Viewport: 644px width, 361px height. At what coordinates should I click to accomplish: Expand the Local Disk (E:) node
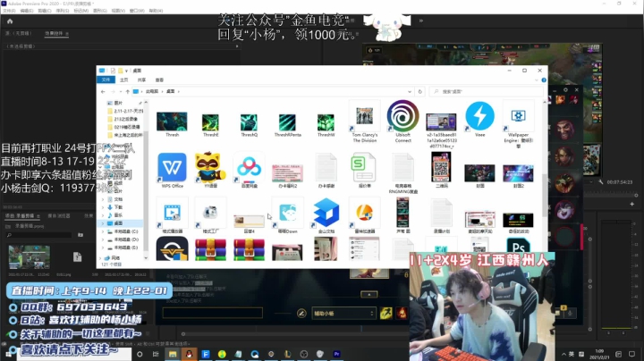[103, 248]
